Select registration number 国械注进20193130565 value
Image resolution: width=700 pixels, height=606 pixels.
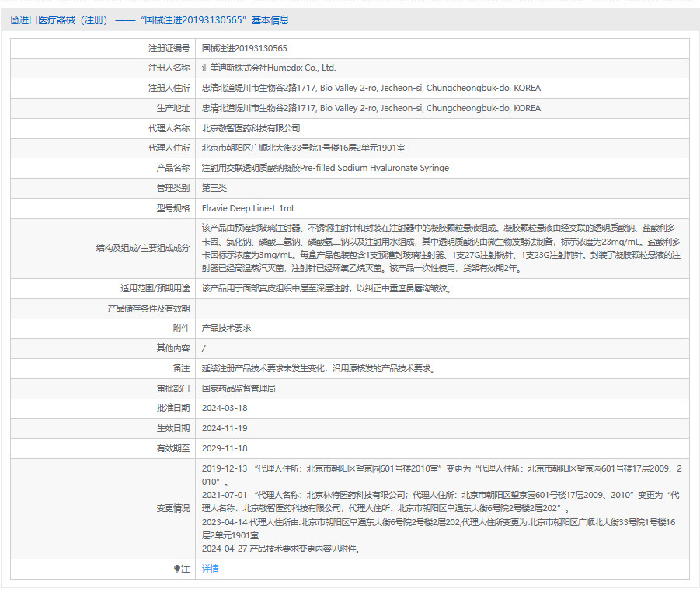coord(244,48)
